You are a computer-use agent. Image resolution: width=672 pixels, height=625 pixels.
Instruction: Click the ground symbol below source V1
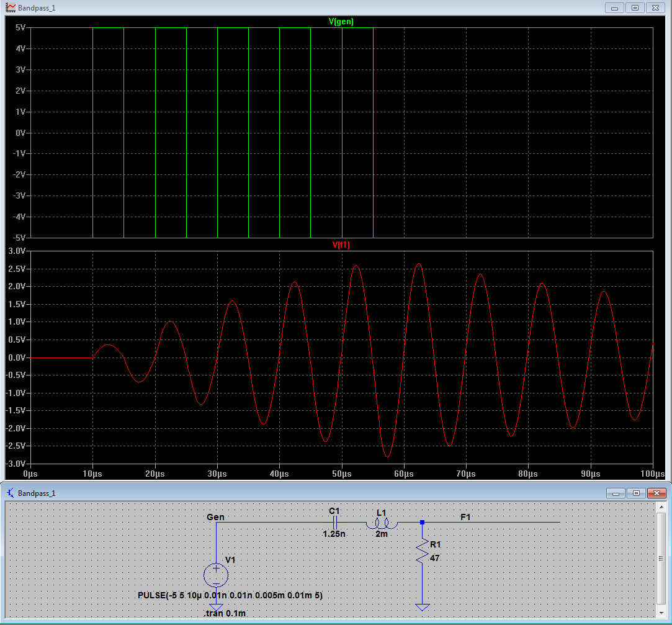click(x=216, y=608)
